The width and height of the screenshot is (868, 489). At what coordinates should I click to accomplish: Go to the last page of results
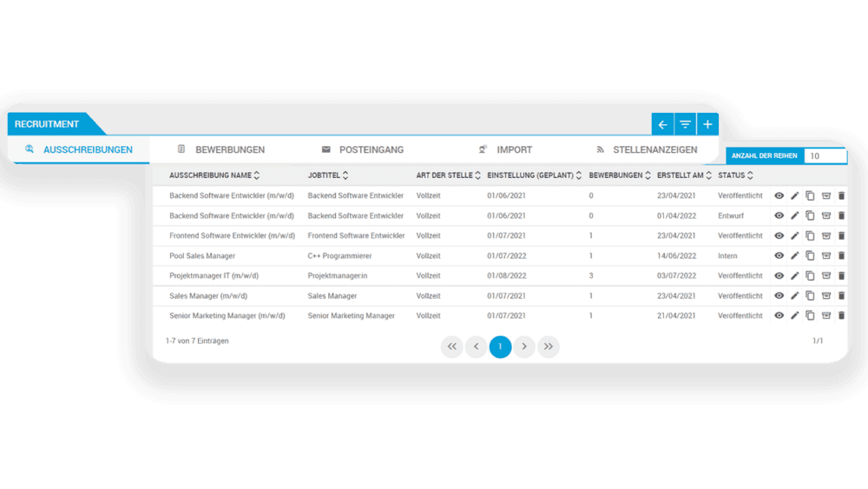point(548,347)
